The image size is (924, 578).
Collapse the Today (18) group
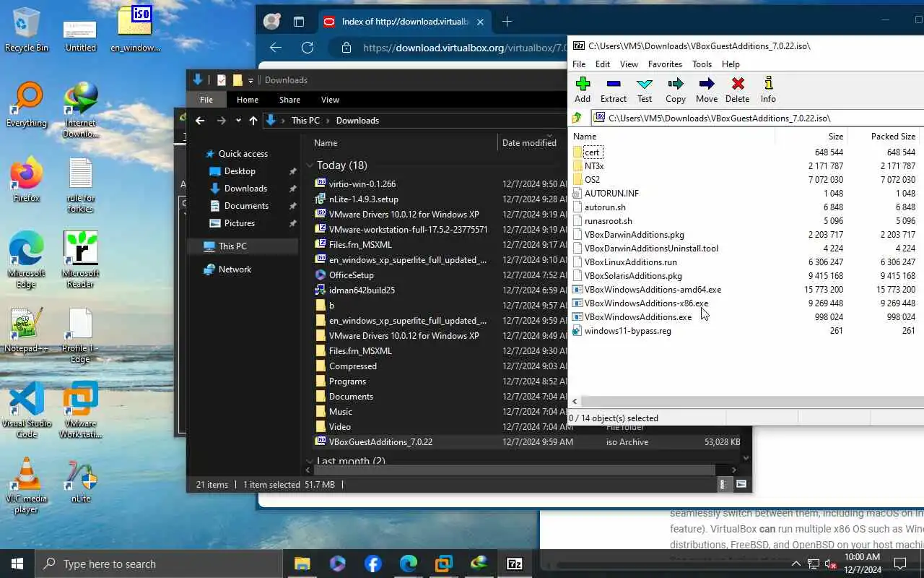[x=310, y=165]
